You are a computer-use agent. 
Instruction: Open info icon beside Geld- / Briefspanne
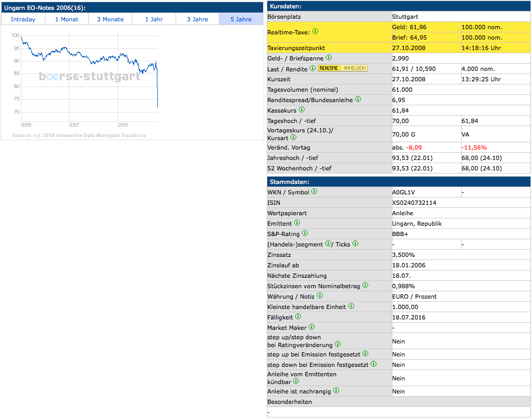(x=329, y=58)
